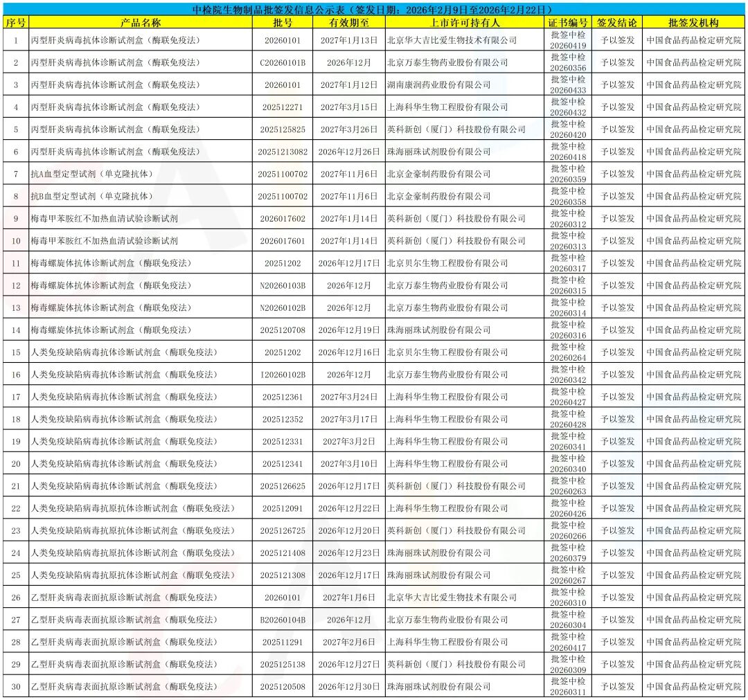The image size is (748, 700).
Task: Click batch number B20260104B
Action: click(x=283, y=620)
